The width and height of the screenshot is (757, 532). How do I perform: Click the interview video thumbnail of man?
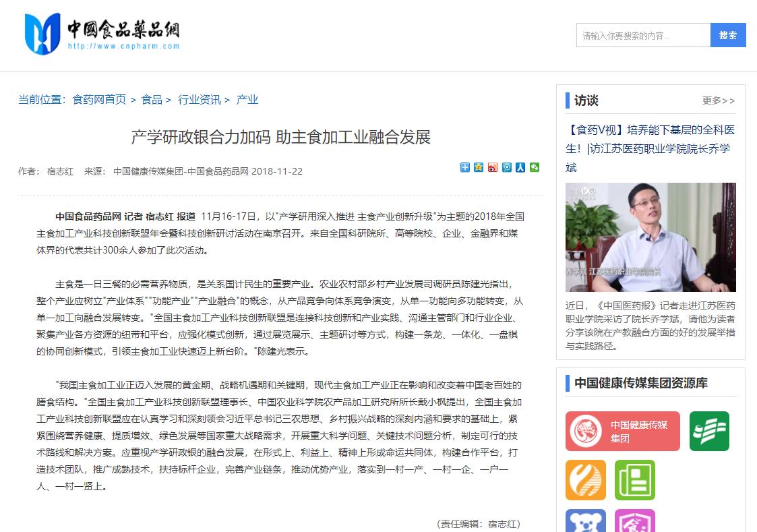click(x=650, y=237)
